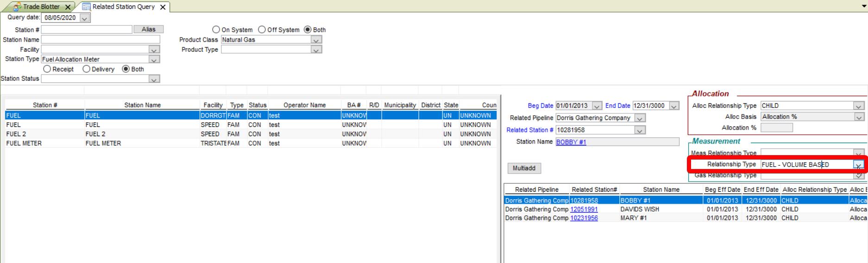
Task: Expand the Alloc Relationship Type dropdown
Action: tap(858, 106)
